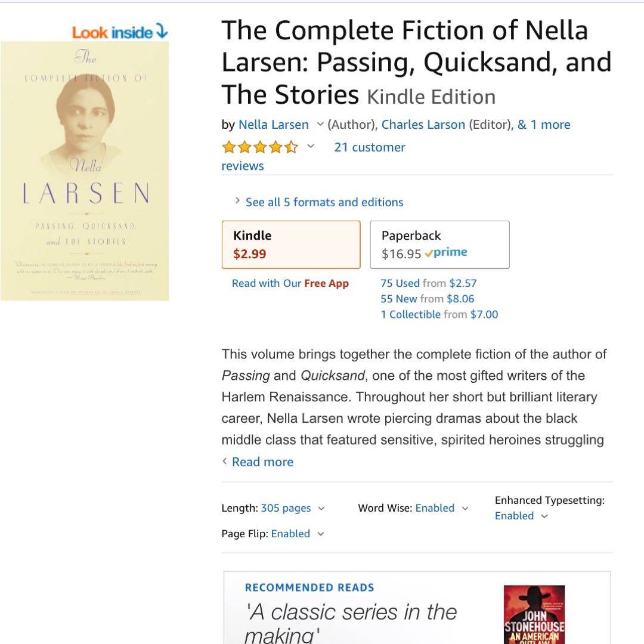
Task: Click the Look inside arrow badge
Action: (120, 32)
